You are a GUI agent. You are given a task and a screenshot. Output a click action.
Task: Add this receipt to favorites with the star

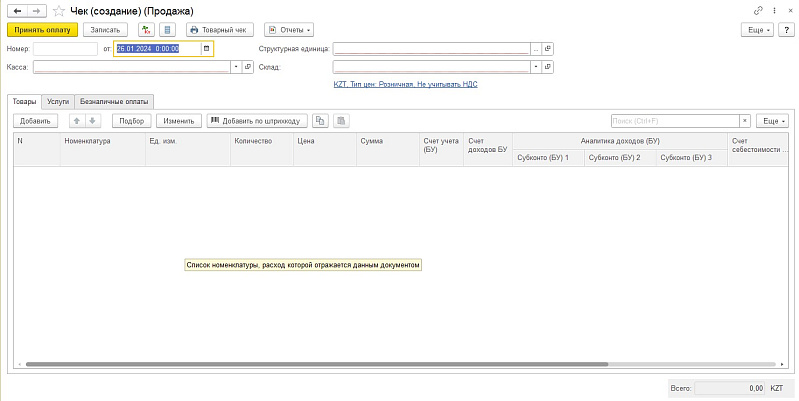pos(58,10)
